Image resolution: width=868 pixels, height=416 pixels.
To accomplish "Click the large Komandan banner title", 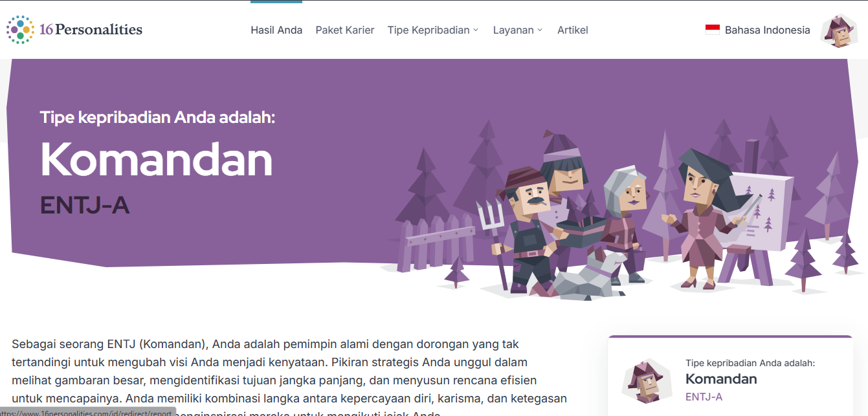I will [157, 159].
